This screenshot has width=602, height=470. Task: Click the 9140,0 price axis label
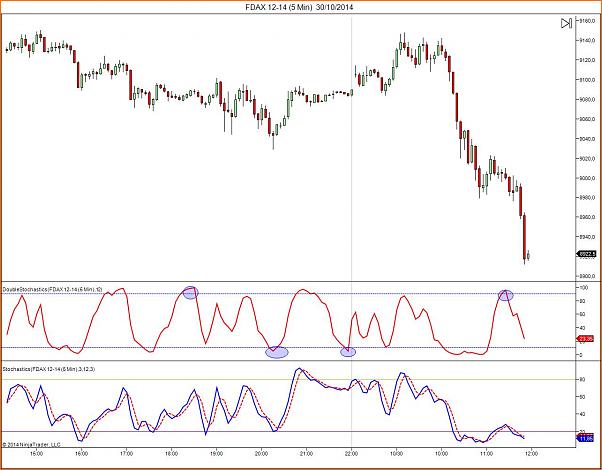click(x=588, y=41)
